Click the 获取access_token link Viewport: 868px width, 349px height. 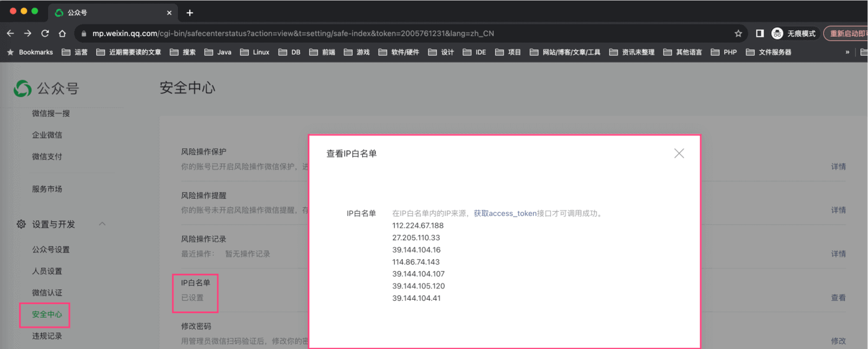click(505, 213)
